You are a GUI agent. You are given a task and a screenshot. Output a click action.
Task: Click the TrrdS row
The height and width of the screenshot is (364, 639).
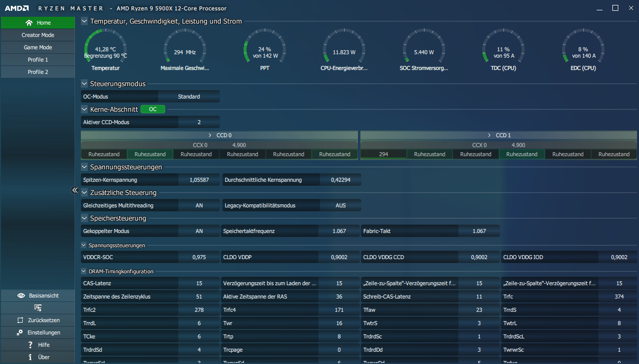(570, 310)
